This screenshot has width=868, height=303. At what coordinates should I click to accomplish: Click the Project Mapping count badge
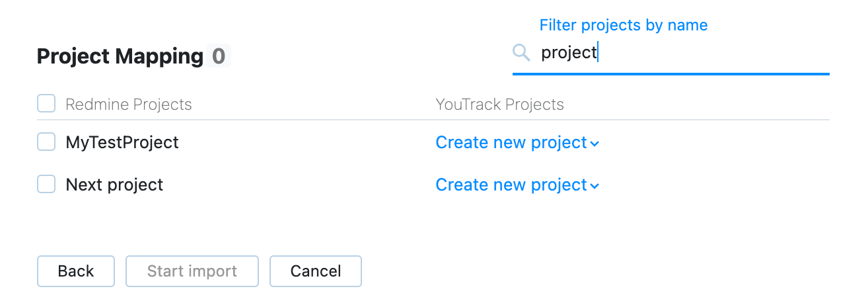[218, 56]
